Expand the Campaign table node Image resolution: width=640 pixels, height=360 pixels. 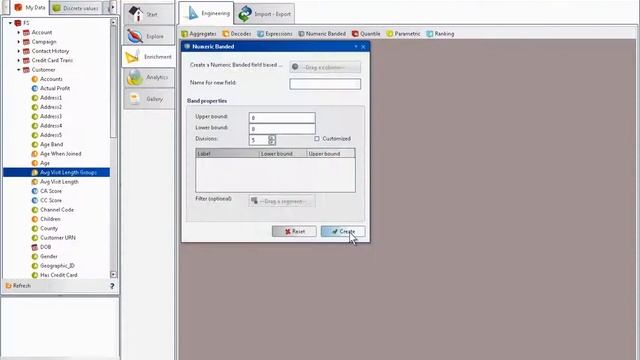18,42
